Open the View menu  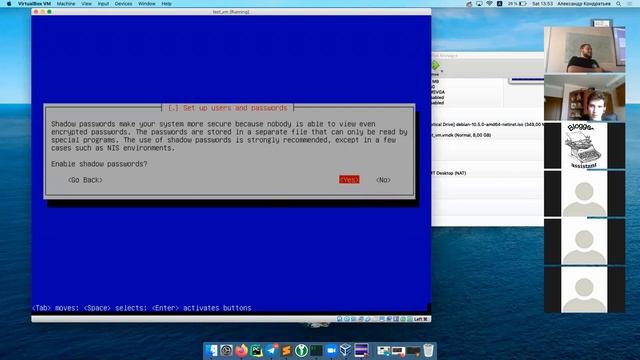(x=87, y=4)
